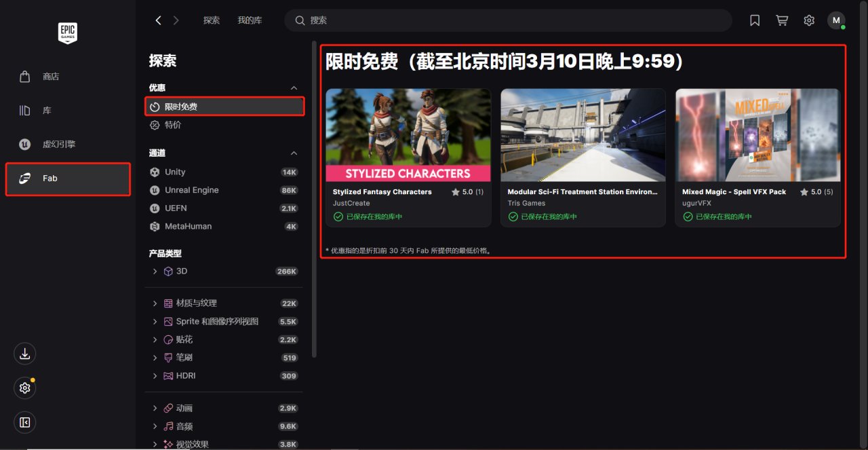Click the 86K count beside Unreal Engine
The height and width of the screenshot is (450, 868).
tap(289, 191)
